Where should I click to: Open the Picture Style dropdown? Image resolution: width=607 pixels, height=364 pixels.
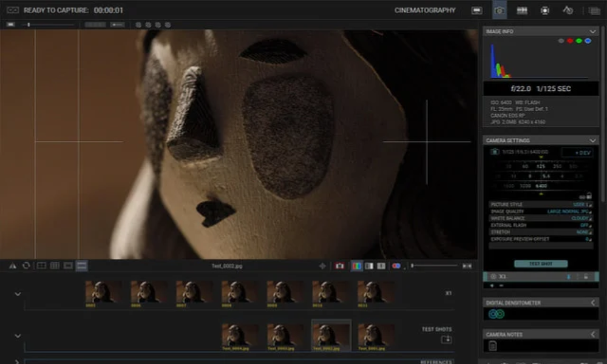541,204
